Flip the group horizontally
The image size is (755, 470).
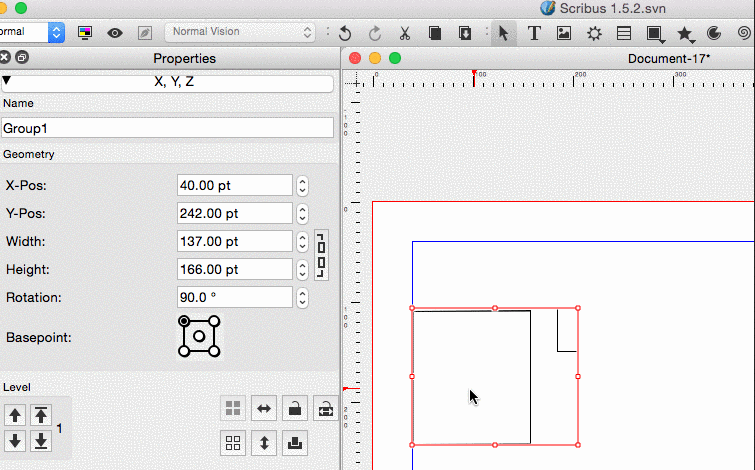coord(264,408)
